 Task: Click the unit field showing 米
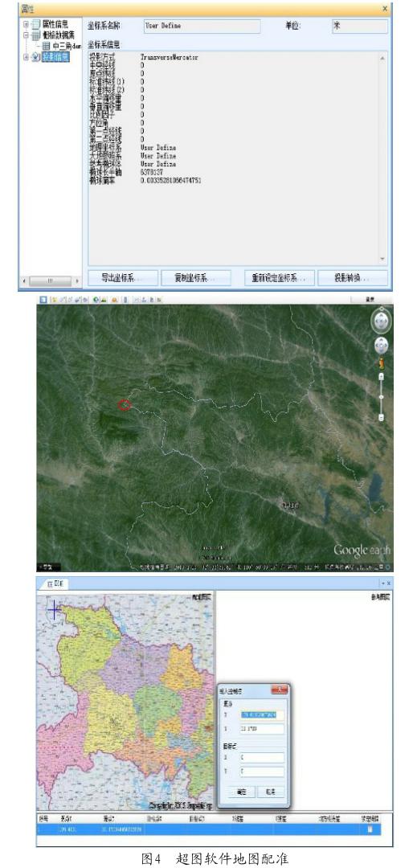[x=360, y=26]
